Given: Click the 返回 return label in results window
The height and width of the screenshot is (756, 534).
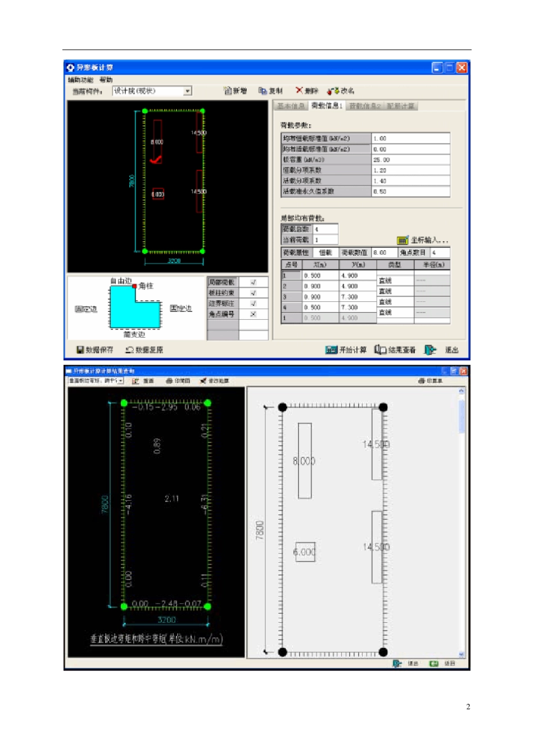Looking at the screenshot, I should pos(450,664).
